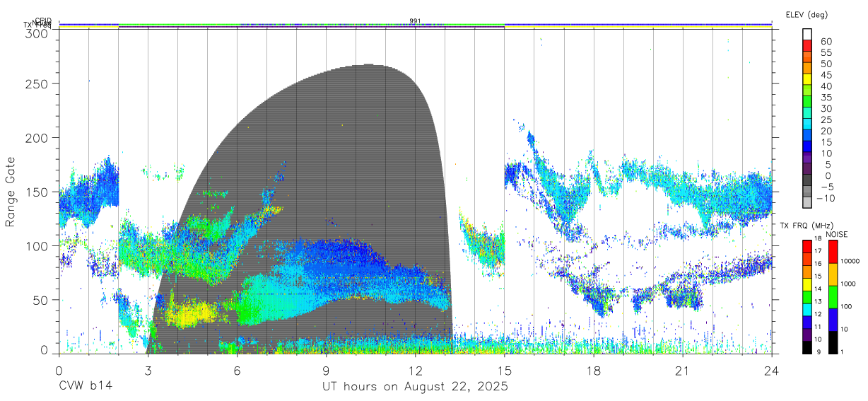Select the "9" hour tick on the UT axis
This screenshot has height=401, width=868.
326,371
